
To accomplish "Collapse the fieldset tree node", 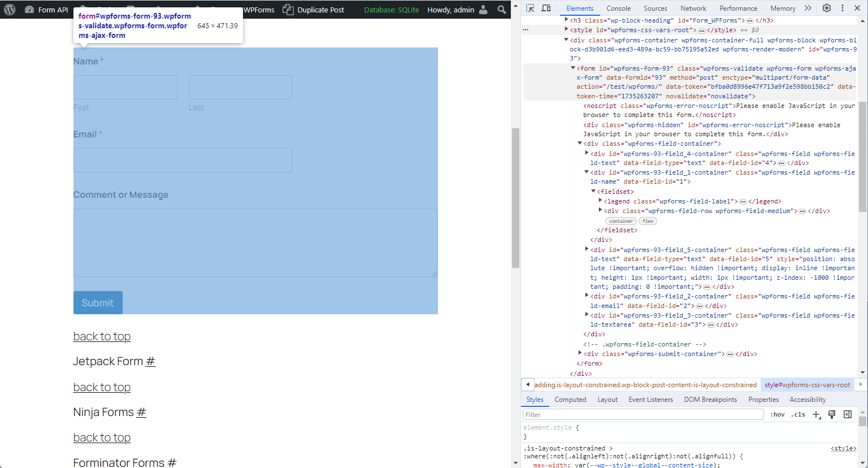I will pyautogui.click(x=593, y=192).
